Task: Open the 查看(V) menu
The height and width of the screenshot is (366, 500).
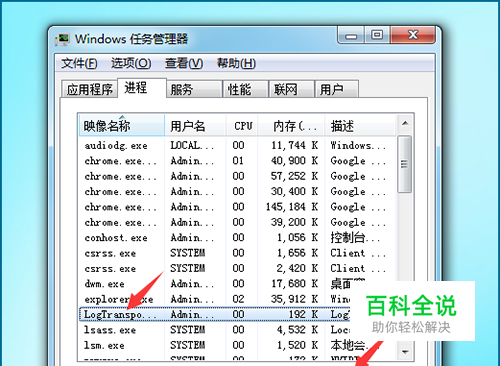Action: coord(184,63)
